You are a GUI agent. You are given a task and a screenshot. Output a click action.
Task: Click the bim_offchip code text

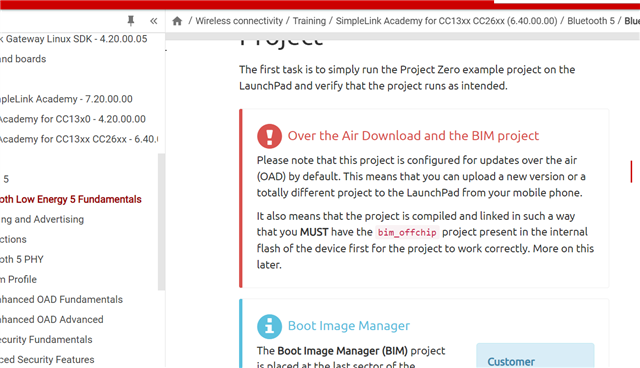tap(407, 232)
